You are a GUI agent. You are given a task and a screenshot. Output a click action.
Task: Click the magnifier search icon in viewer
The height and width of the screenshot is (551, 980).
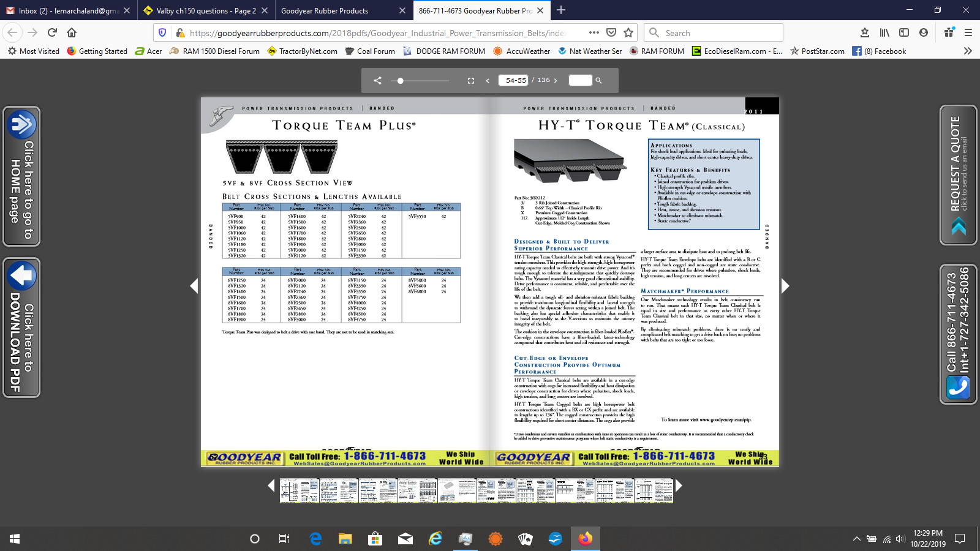click(598, 80)
